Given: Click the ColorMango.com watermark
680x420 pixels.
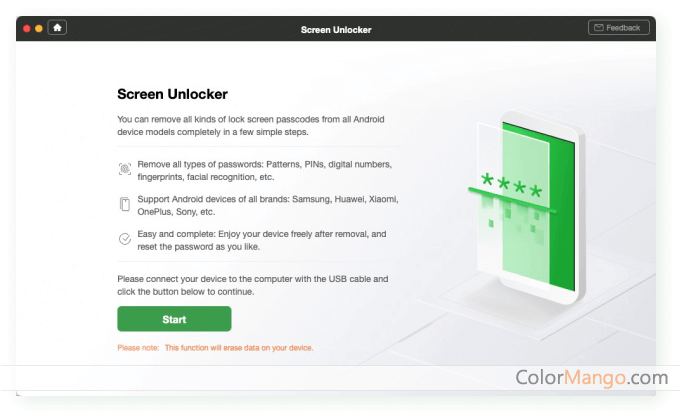Looking at the screenshot, I should [x=592, y=377].
